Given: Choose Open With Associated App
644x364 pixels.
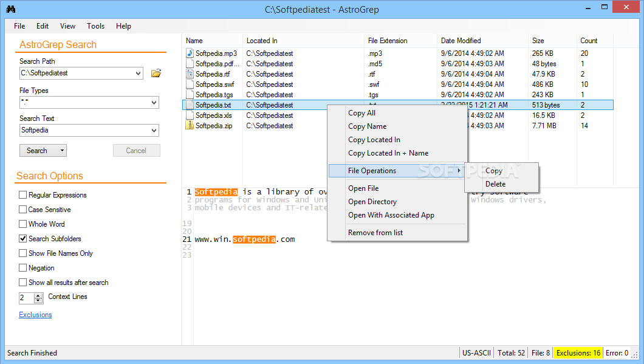Looking at the screenshot, I should (398, 215).
